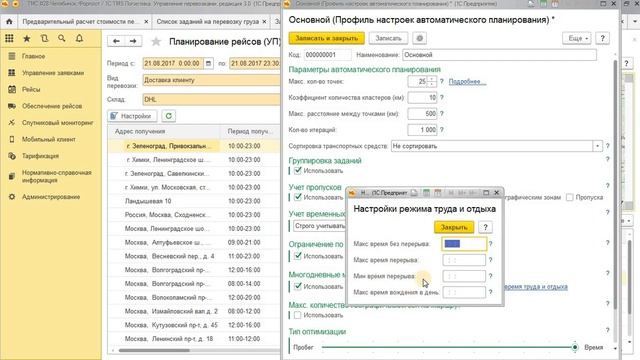Open Настройки button in planning window
The height and width of the screenshot is (360, 640).
133,116
